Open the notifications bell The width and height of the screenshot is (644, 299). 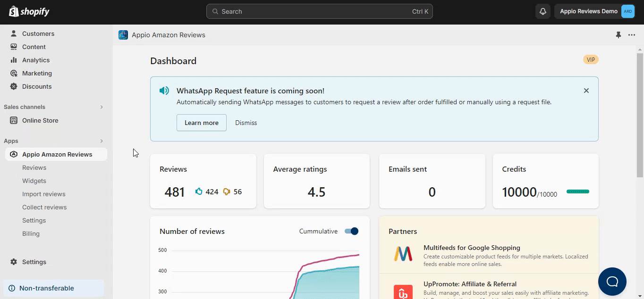pyautogui.click(x=543, y=11)
